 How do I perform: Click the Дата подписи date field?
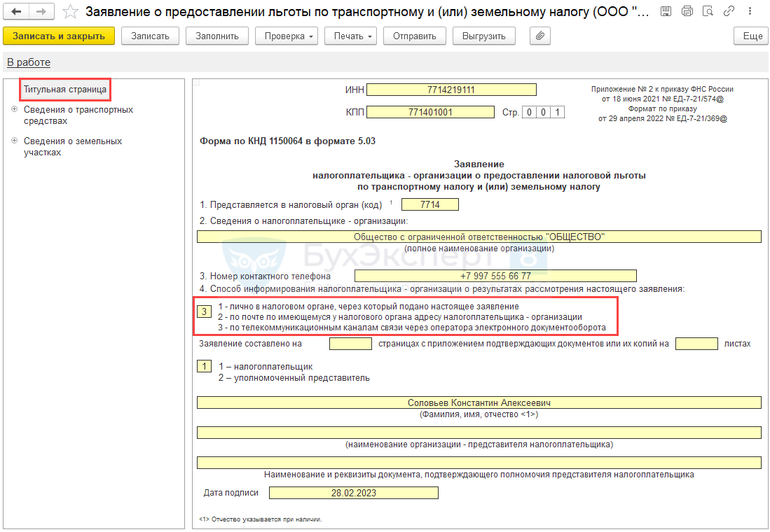(354, 493)
